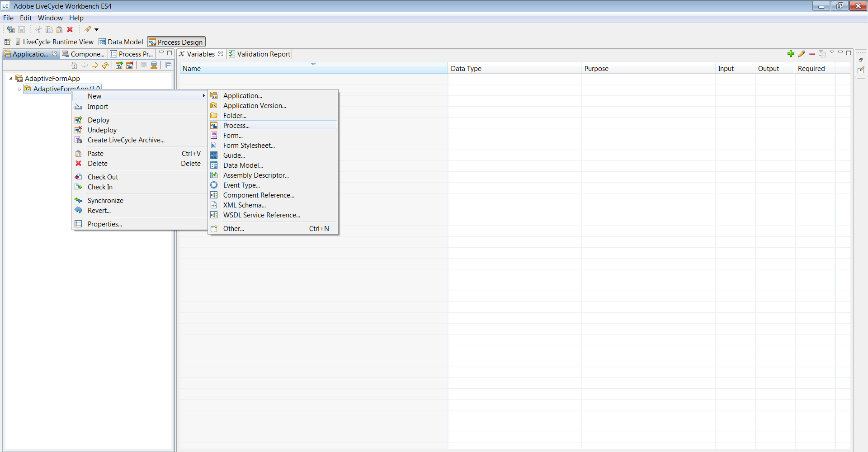The width and height of the screenshot is (868, 452).
Task: Click the Open Perspective icon
Action: click(x=7, y=42)
